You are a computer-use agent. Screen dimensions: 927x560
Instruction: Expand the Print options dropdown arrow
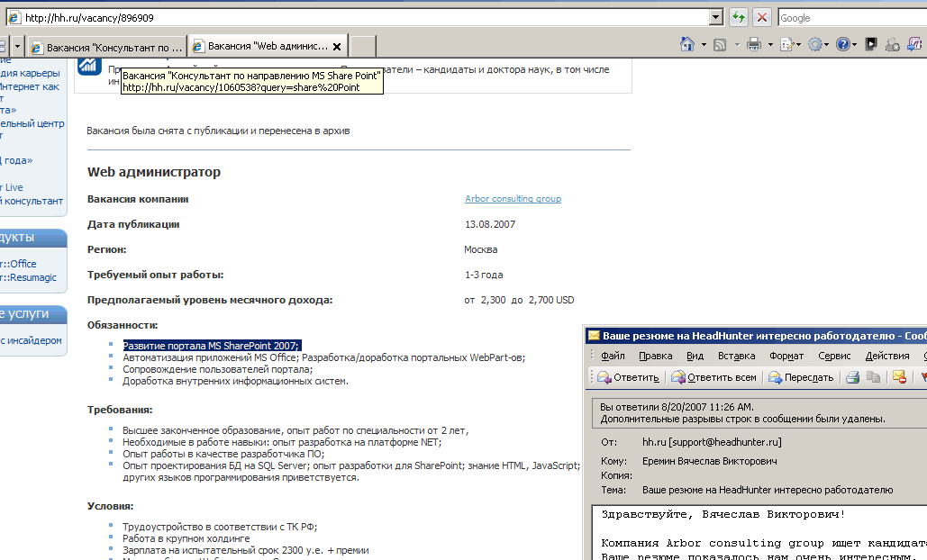(x=770, y=45)
